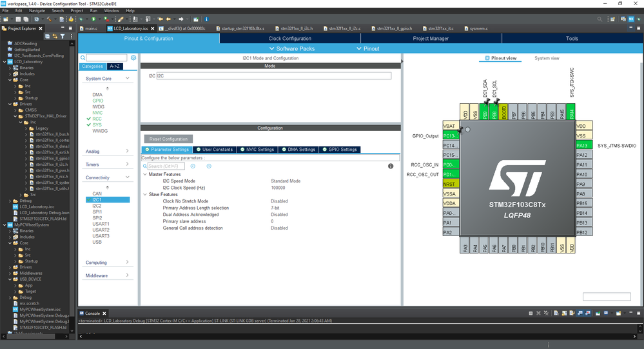This screenshot has width=644, height=349.
Task: Open the DMA Settings tab
Action: pyautogui.click(x=298, y=149)
